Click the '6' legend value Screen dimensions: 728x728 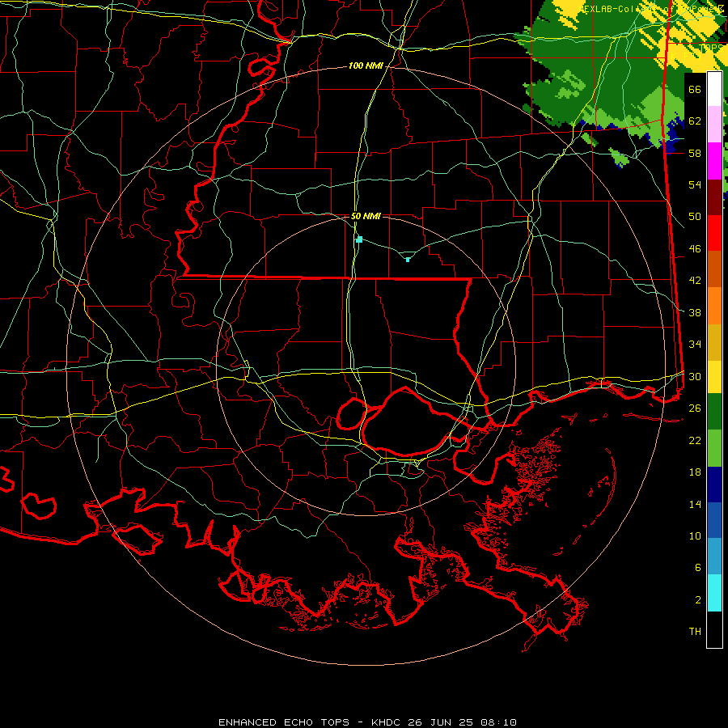[x=698, y=567]
